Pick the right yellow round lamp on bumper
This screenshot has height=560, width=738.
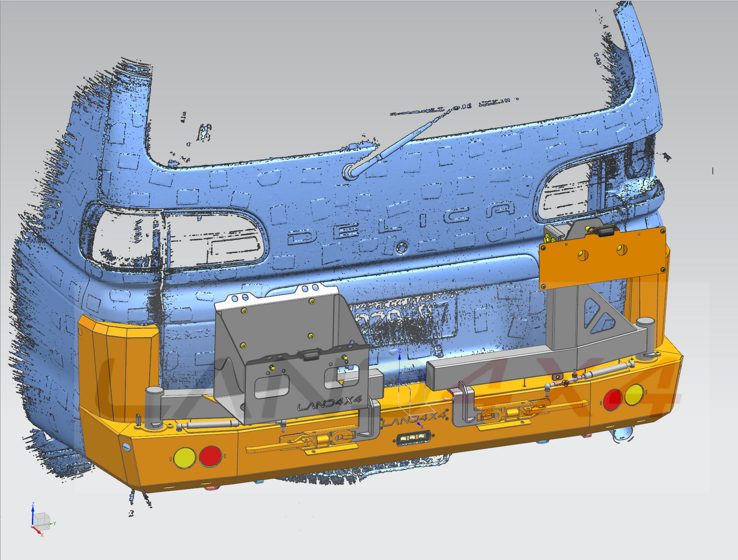pos(634,395)
